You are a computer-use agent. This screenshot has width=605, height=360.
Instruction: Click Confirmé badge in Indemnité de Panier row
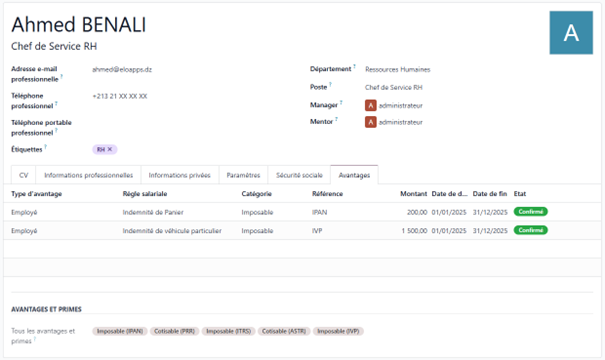tap(531, 211)
